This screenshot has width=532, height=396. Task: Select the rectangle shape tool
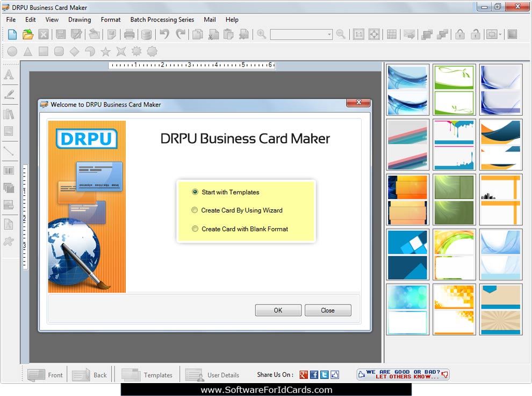pyautogui.click(x=43, y=52)
